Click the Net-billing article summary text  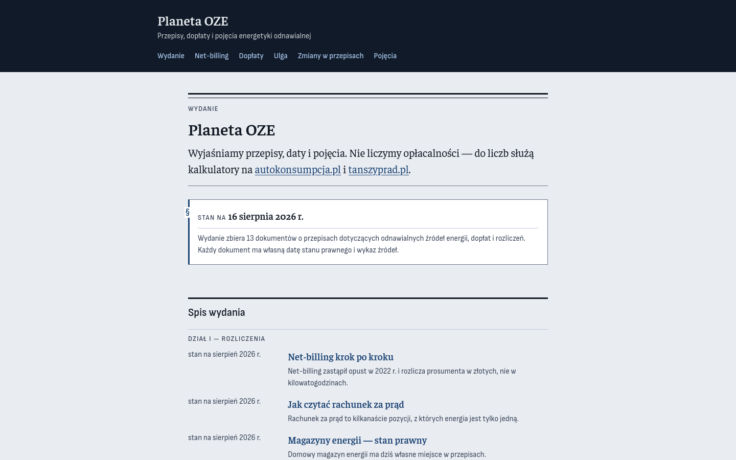pos(402,377)
